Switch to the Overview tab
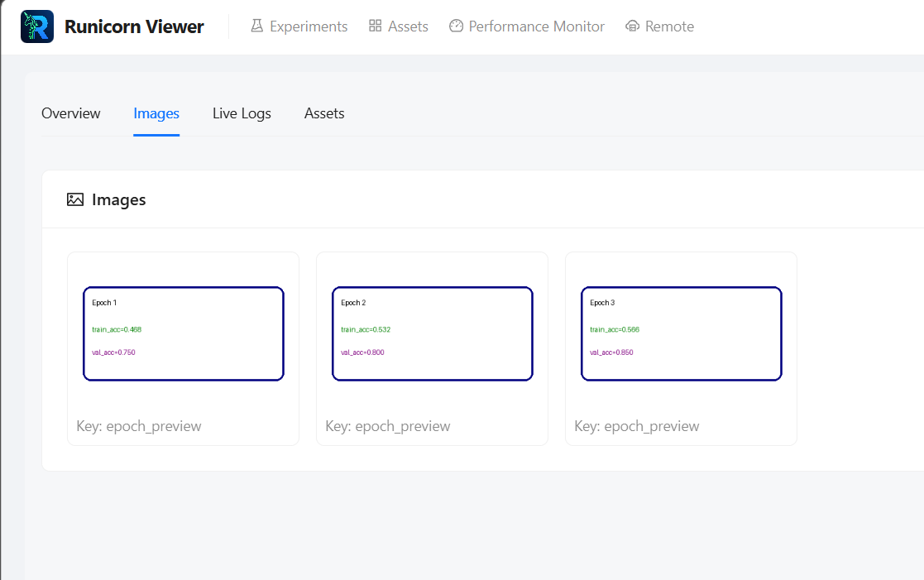 (x=71, y=113)
